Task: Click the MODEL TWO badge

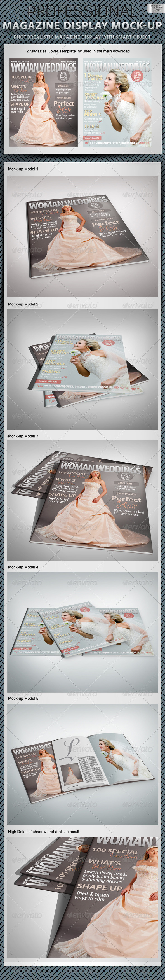Action: (x=156, y=8)
